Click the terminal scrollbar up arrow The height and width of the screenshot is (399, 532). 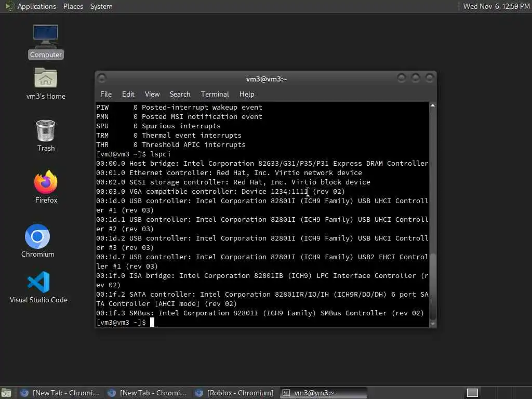(433, 105)
